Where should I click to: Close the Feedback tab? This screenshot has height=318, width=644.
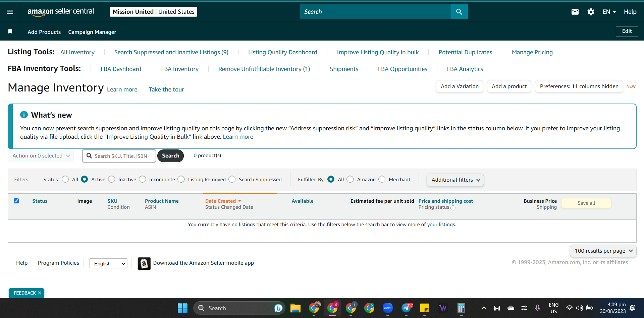click(40, 293)
